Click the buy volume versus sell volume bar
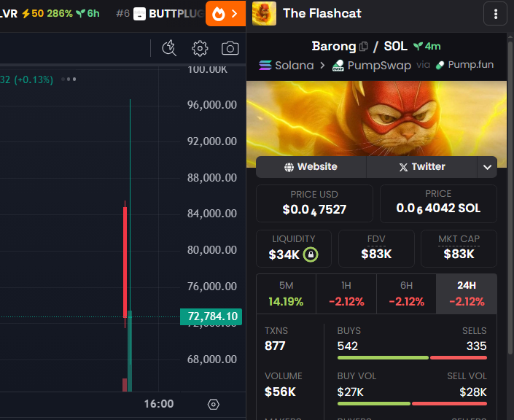 click(x=412, y=404)
